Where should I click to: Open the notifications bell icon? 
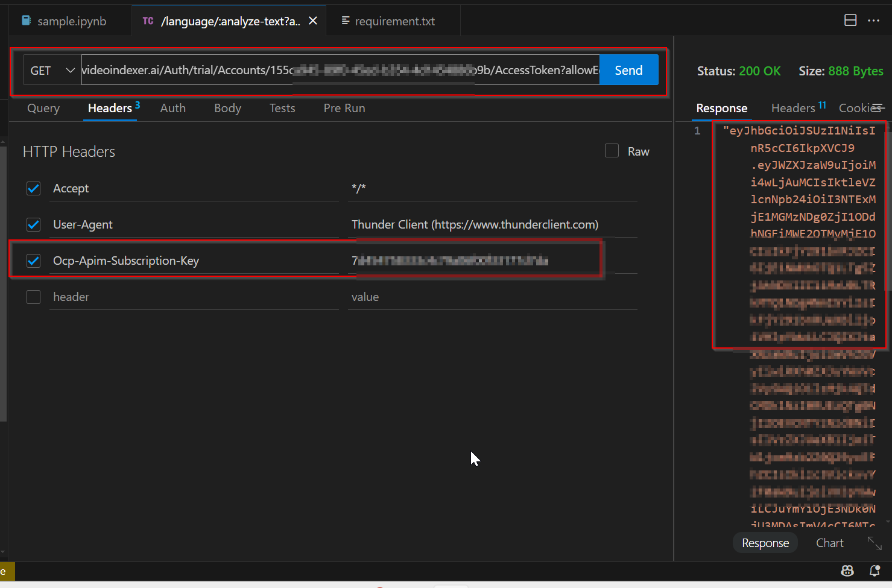875,571
